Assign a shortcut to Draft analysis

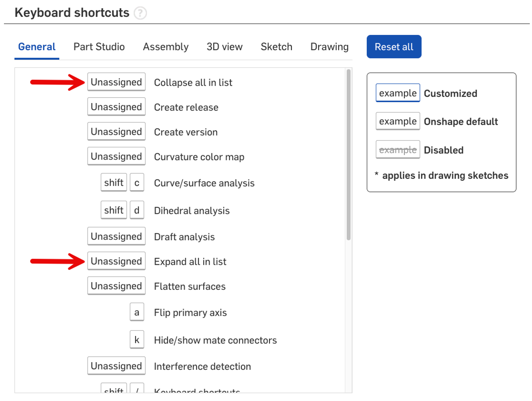click(x=116, y=237)
